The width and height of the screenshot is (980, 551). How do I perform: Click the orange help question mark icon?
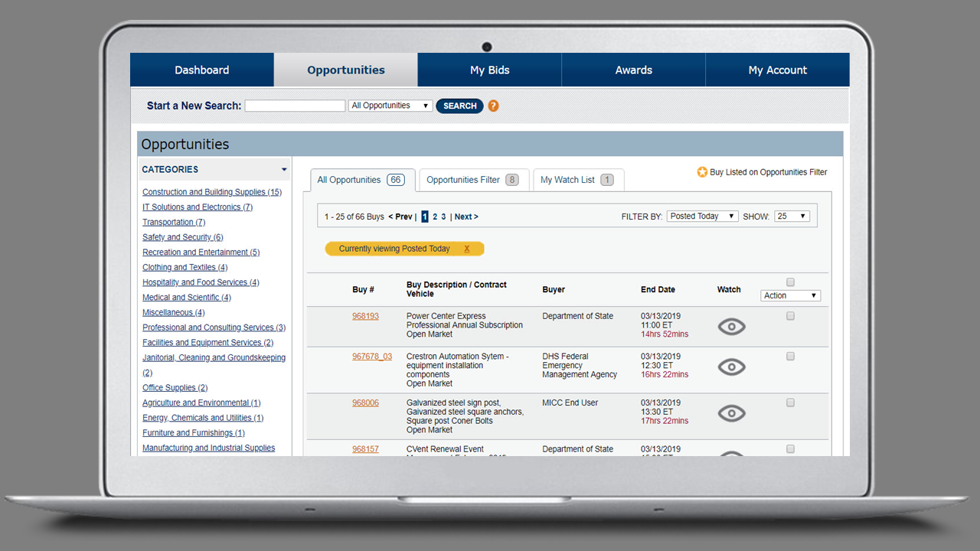click(x=493, y=106)
